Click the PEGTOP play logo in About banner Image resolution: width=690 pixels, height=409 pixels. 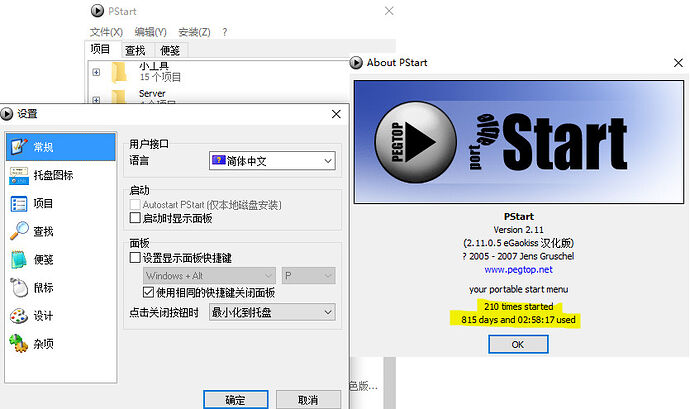click(415, 142)
